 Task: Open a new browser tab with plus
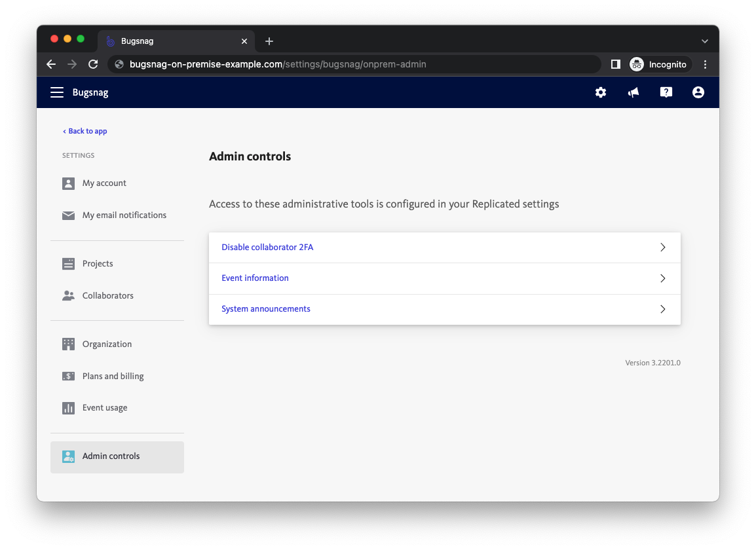click(269, 41)
